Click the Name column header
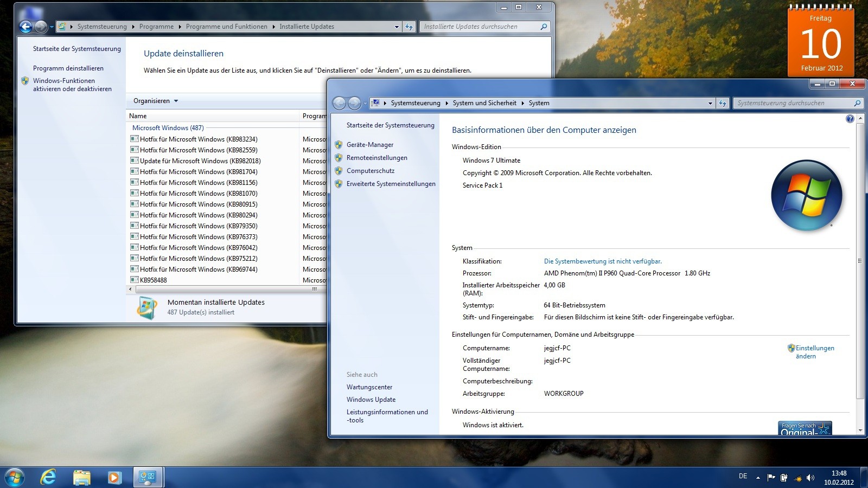 [x=213, y=116]
